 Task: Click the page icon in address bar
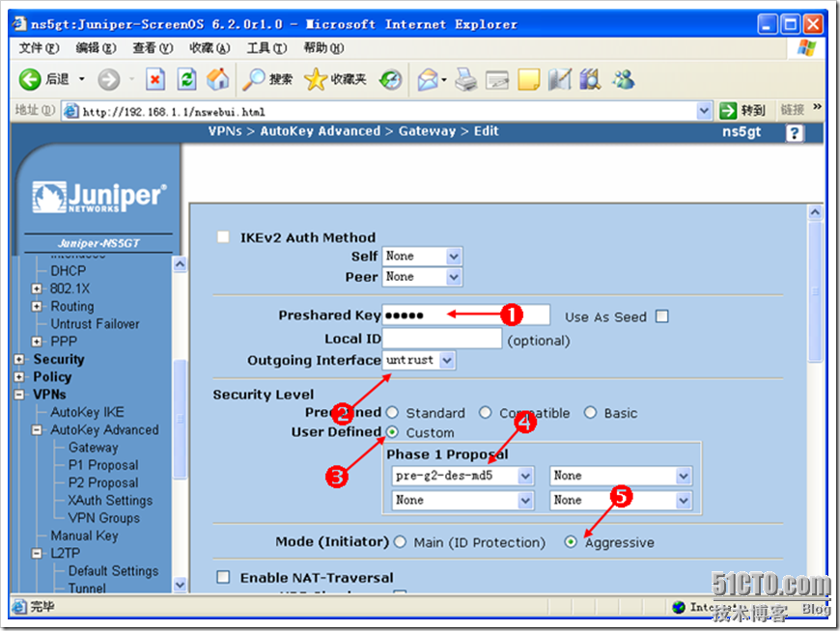[x=70, y=111]
